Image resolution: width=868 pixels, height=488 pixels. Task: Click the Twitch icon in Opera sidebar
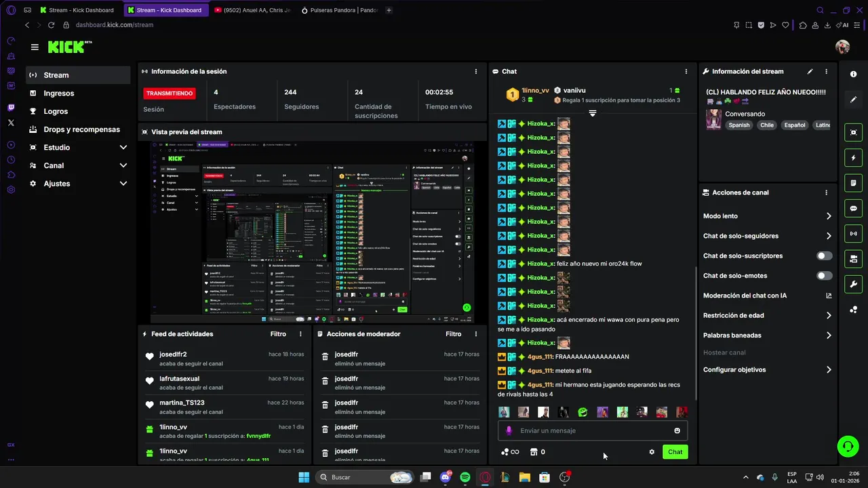[x=11, y=108]
